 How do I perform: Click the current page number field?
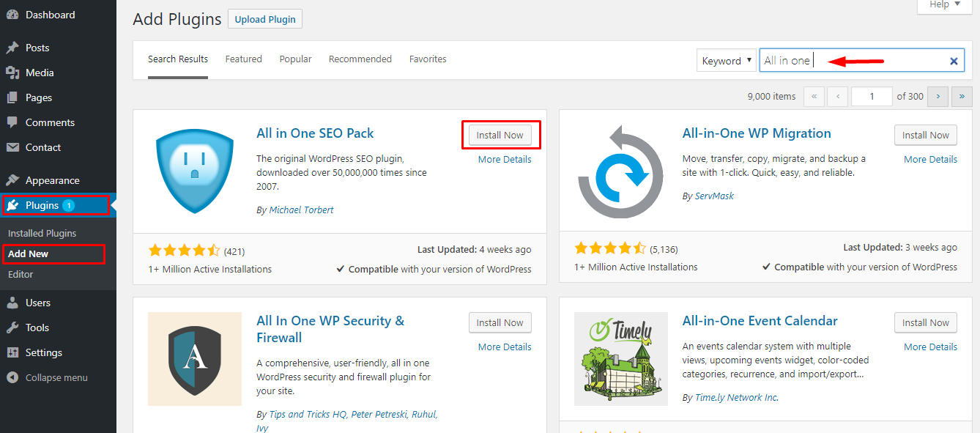(872, 96)
